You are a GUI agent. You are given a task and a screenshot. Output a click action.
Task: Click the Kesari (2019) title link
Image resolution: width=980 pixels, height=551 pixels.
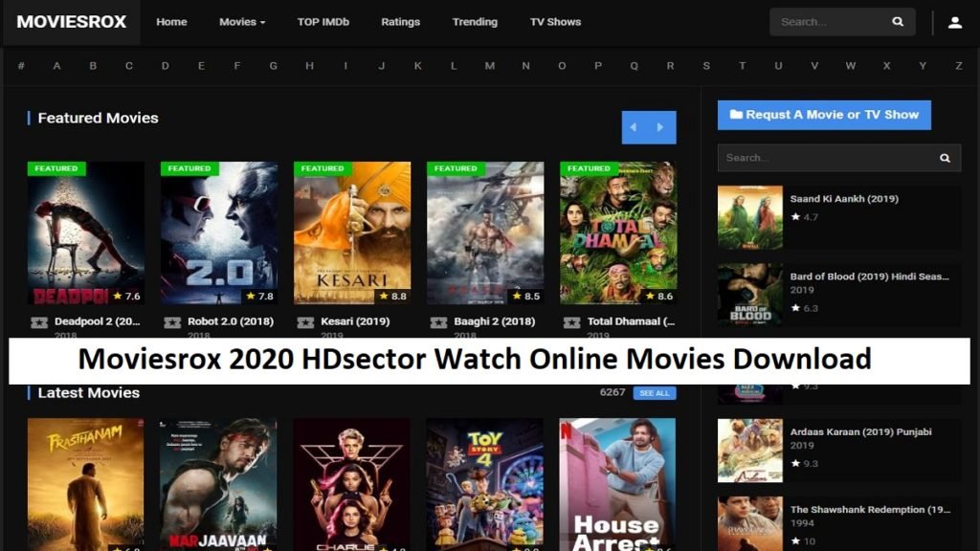coord(355,321)
